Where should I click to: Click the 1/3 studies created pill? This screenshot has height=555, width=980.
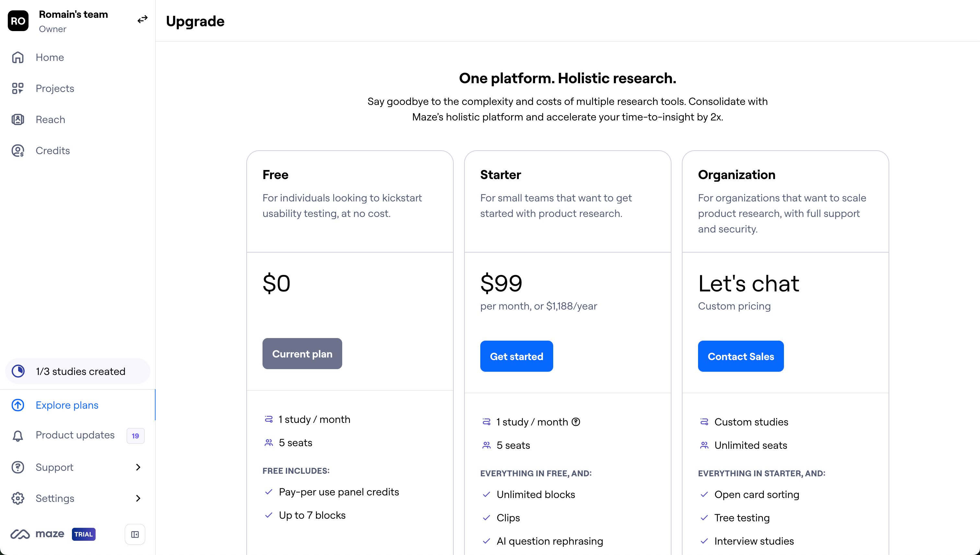coord(77,371)
